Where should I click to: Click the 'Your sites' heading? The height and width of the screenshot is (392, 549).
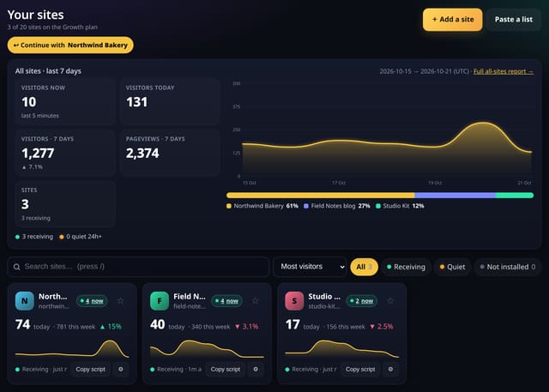pyautogui.click(x=36, y=15)
